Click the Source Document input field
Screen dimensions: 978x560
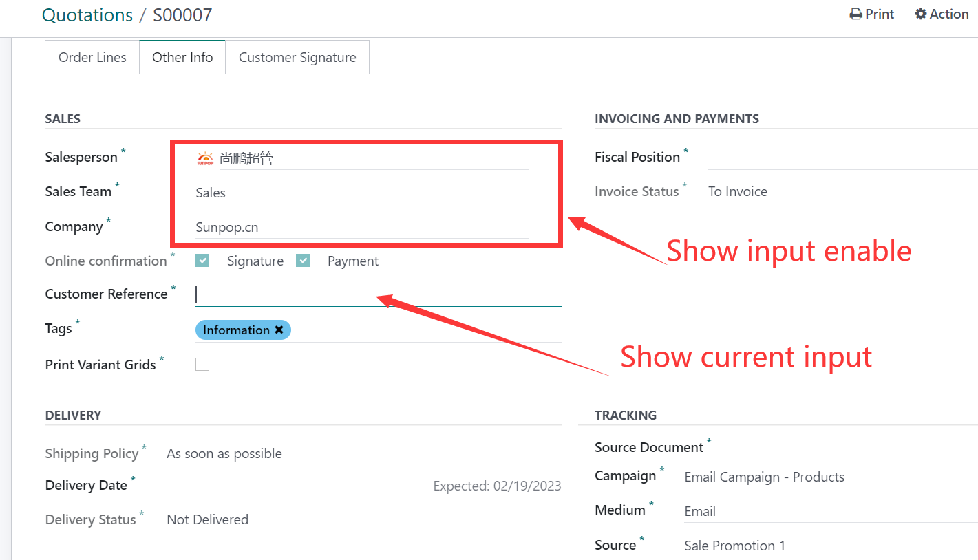(853, 448)
